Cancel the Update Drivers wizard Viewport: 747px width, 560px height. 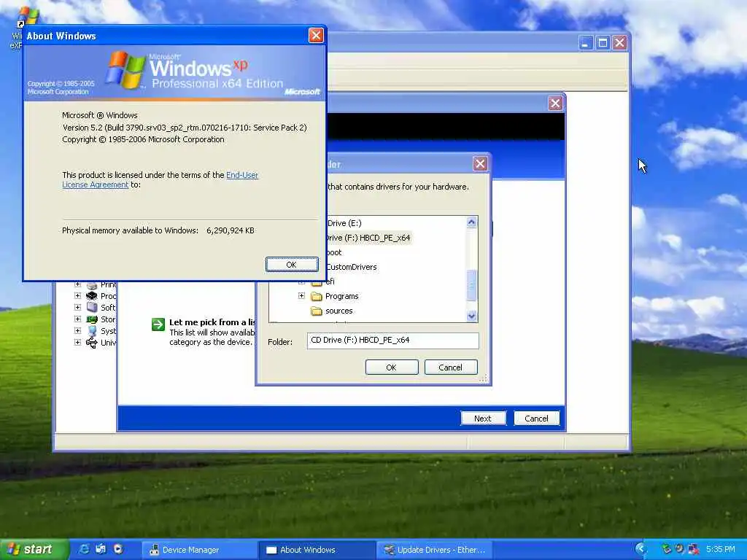point(536,418)
